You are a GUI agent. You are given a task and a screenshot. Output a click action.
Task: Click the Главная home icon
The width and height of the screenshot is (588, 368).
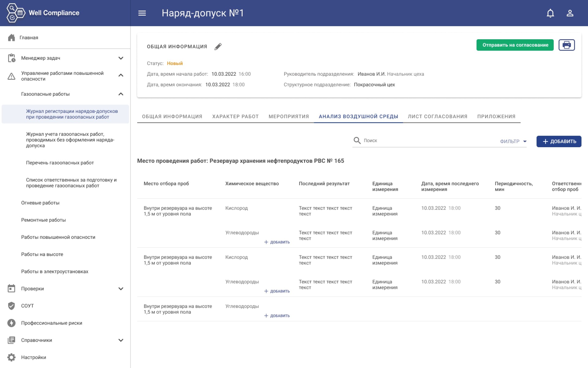click(11, 37)
